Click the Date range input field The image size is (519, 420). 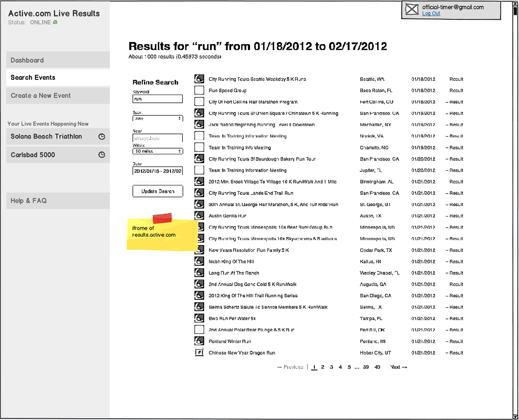(158, 171)
